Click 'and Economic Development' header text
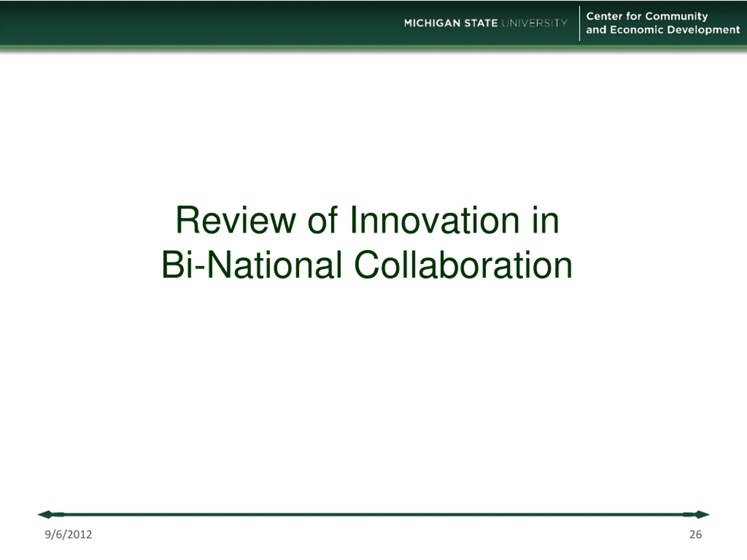The height and width of the screenshot is (560, 747). pos(663,30)
